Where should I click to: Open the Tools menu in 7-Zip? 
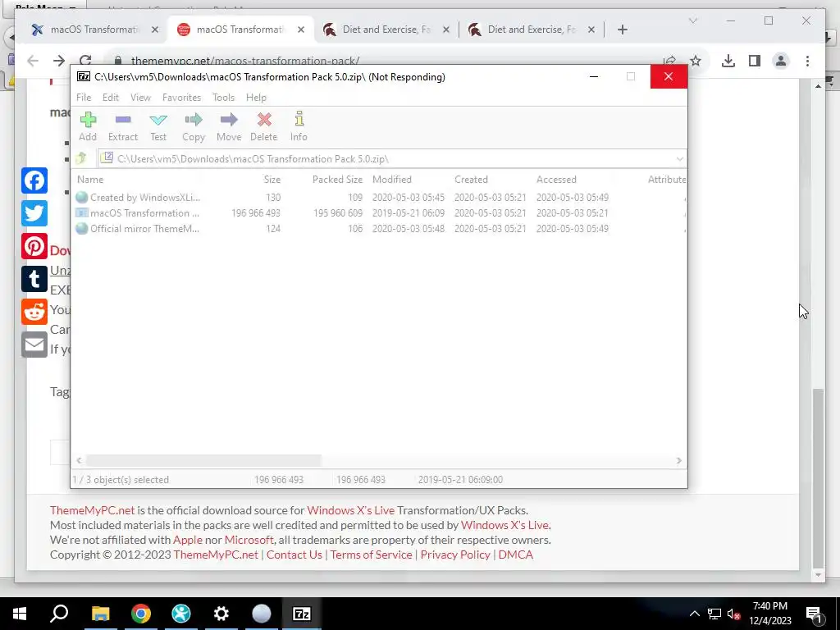223,98
